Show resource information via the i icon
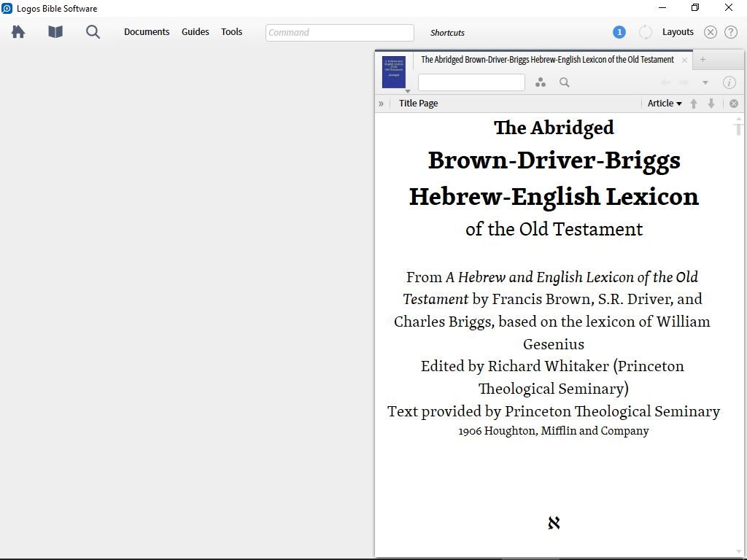The height and width of the screenshot is (560, 747). tap(729, 82)
